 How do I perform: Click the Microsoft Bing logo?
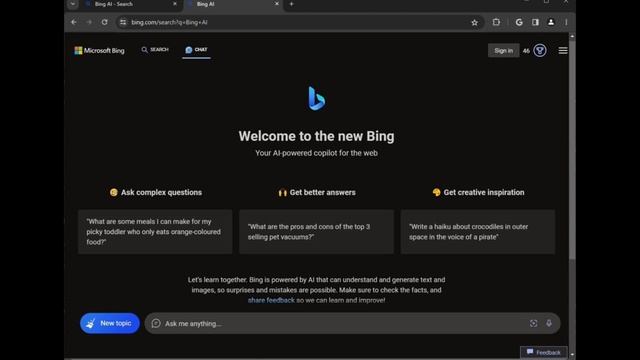tap(99, 50)
